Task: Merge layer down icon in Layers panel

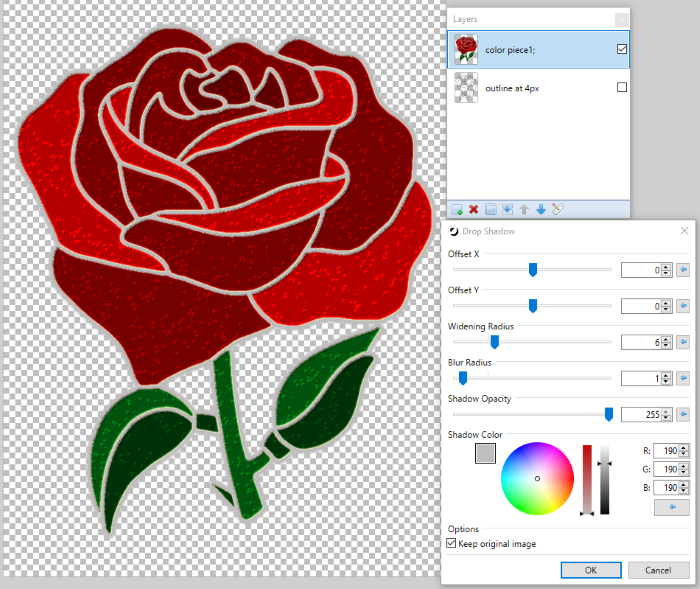Action: pyautogui.click(x=507, y=209)
